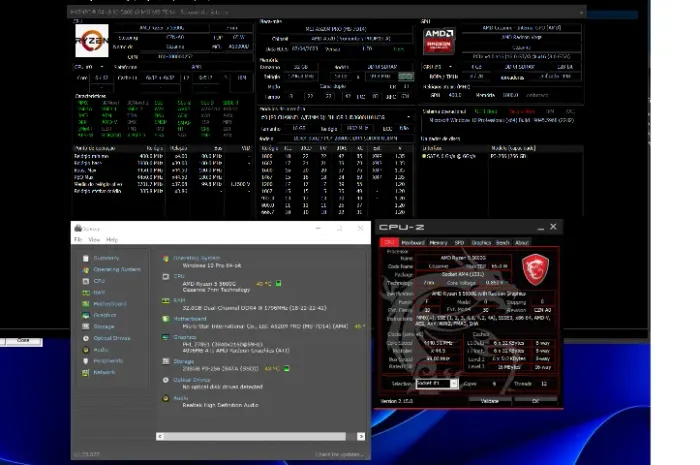Select the Audio speaker icon in Speccy sidebar

tap(86, 350)
